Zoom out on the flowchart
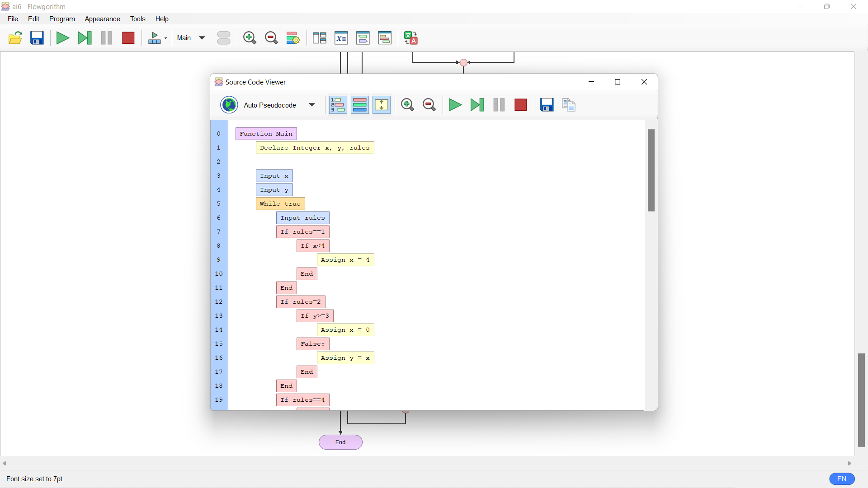Image resolution: width=868 pixels, height=488 pixels. tap(271, 38)
